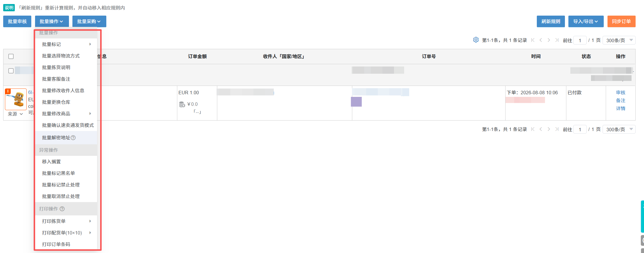Expand the 批量标记 submenu

(x=66, y=44)
